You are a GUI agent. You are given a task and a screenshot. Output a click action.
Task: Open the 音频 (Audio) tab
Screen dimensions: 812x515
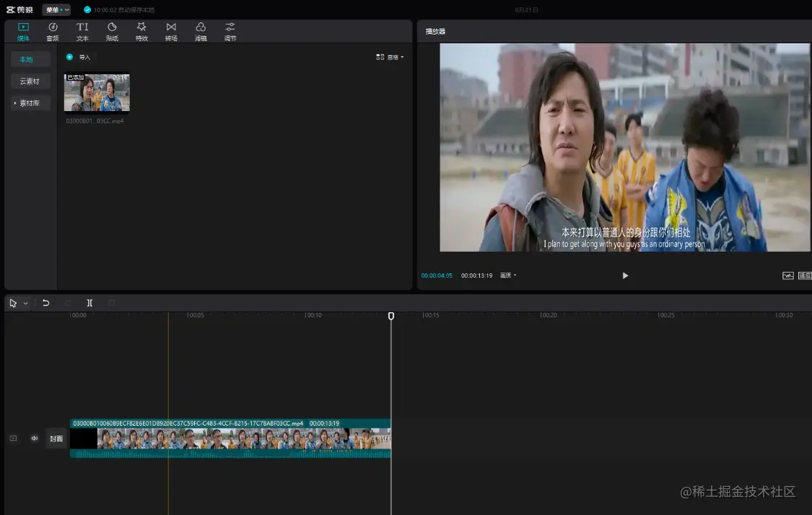(x=53, y=32)
